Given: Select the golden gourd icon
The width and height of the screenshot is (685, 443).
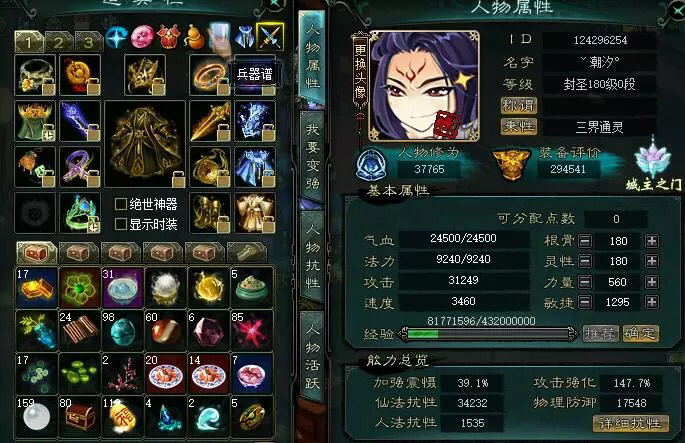Looking at the screenshot, I should [195, 37].
